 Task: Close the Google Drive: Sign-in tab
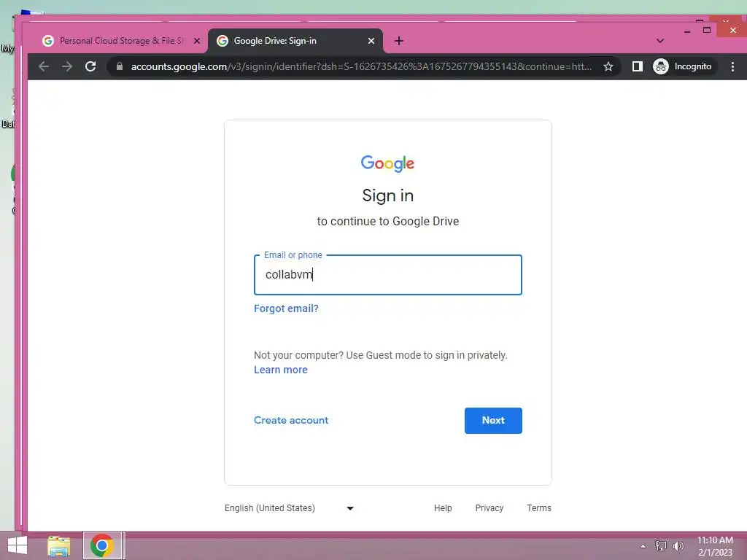pyautogui.click(x=371, y=41)
